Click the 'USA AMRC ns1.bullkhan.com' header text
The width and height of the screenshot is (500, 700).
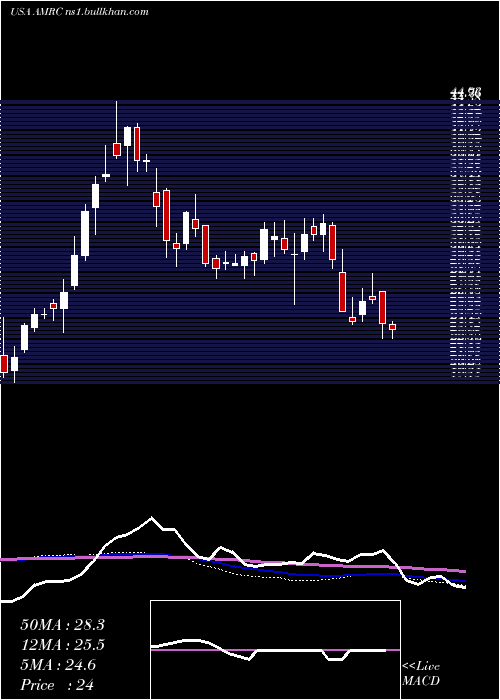[x=79, y=12]
